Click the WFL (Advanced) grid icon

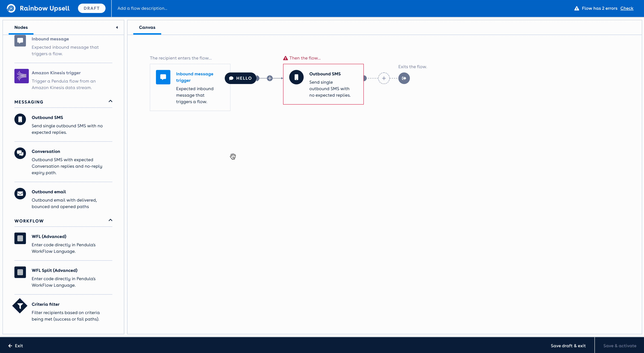(x=20, y=238)
